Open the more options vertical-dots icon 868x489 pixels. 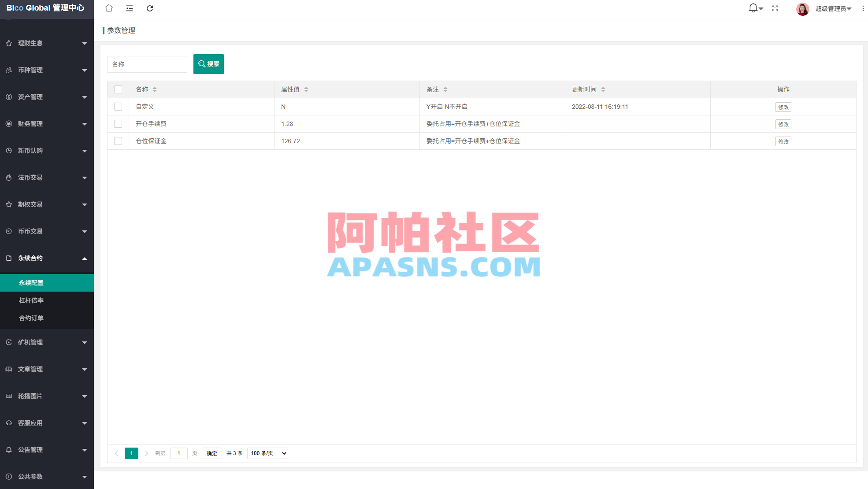863,8
